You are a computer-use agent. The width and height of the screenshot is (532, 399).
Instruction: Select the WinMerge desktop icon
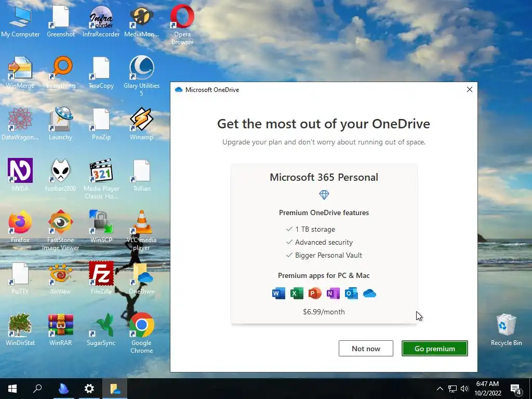click(x=20, y=73)
